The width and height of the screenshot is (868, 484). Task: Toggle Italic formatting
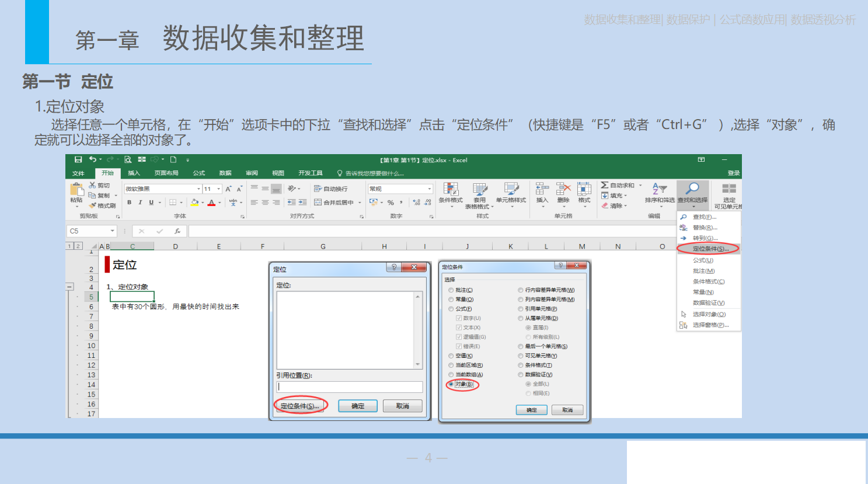[x=140, y=203]
